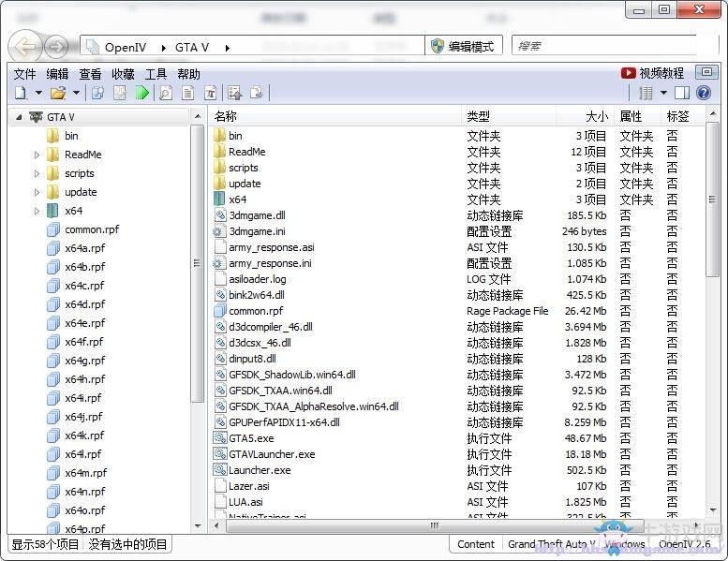Select d3dcompiler_46.dll in the file list
The width and height of the screenshot is (728, 561).
pyautogui.click(x=270, y=327)
